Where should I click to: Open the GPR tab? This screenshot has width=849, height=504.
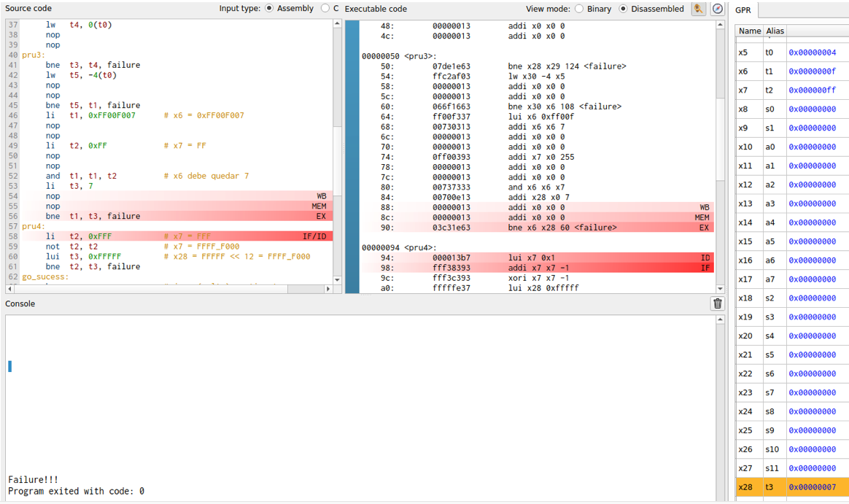click(x=743, y=9)
